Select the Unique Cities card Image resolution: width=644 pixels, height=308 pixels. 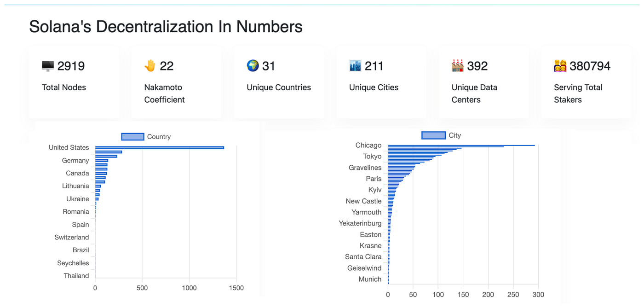[381, 82]
